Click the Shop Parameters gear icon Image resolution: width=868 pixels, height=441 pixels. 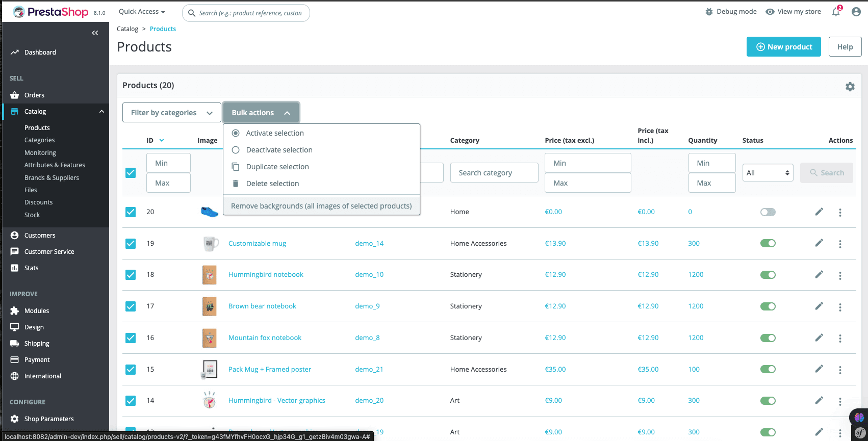tap(14, 419)
